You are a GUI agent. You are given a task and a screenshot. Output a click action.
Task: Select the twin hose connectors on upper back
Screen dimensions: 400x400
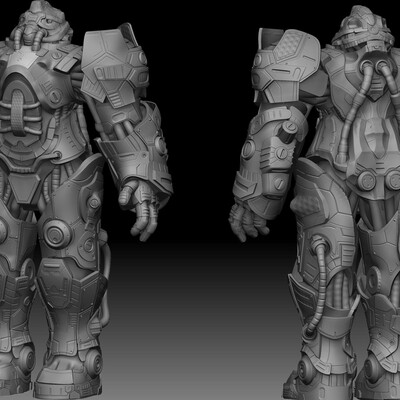pos(374,64)
